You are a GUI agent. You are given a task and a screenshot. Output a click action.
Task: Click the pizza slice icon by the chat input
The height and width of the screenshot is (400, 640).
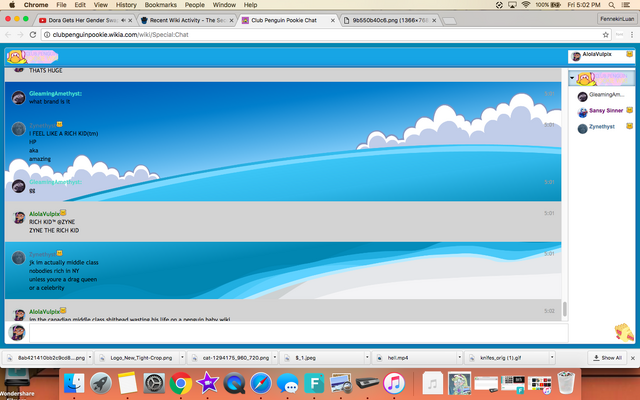click(x=624, y=332)
